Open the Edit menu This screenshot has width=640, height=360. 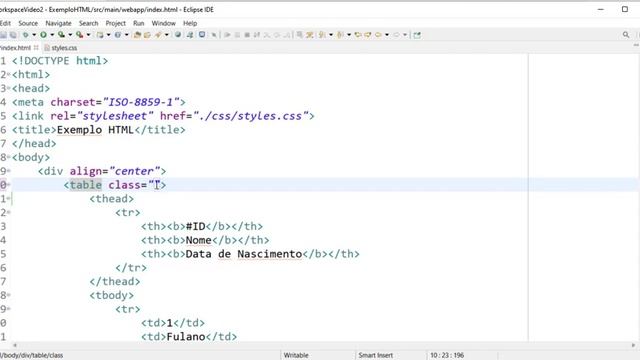pyautogui.click(x=5, y=23)
